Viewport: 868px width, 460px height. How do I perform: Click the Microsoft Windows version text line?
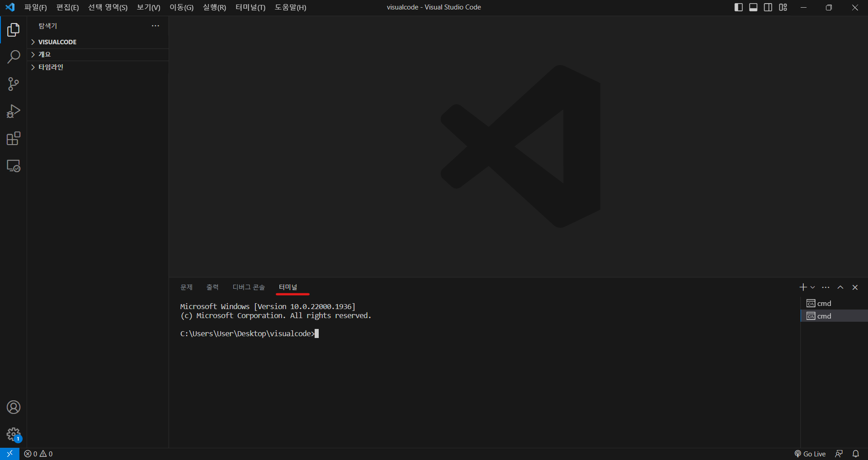coord(268,306)
